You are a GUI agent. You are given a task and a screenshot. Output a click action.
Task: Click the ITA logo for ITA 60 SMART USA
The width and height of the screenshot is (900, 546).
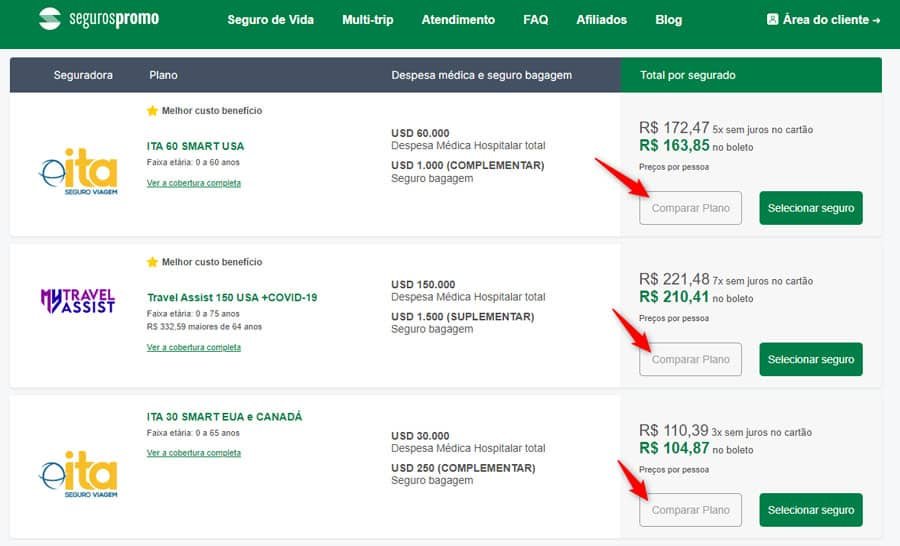79,172
